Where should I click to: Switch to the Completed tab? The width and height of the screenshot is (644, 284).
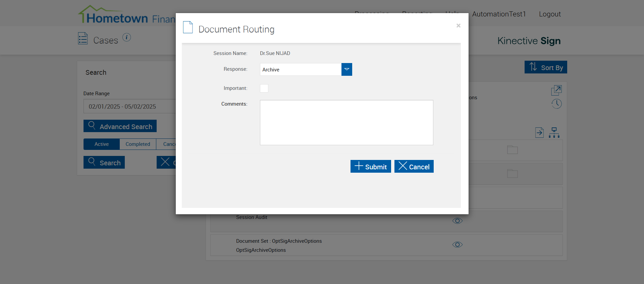138,144
